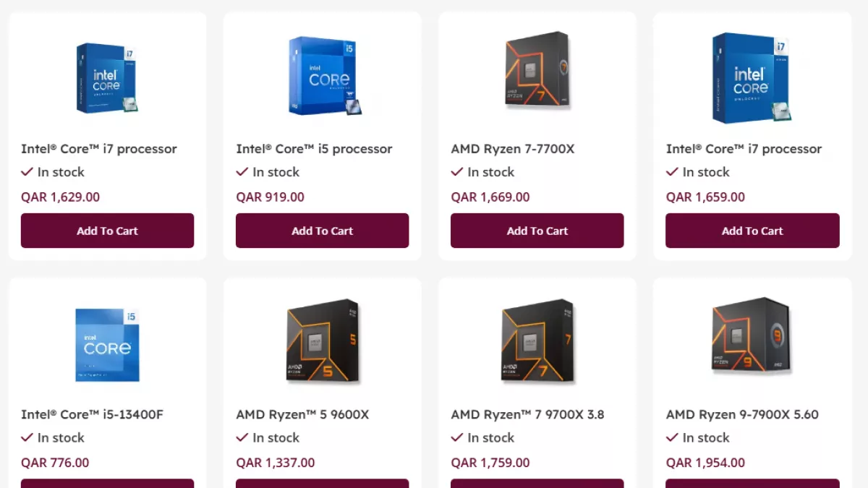The height and width of the screenshot is (488, 868).
Task: Add the QAR 1,629.00 Intel Core i7 to cart
Action: coord(107,231)
